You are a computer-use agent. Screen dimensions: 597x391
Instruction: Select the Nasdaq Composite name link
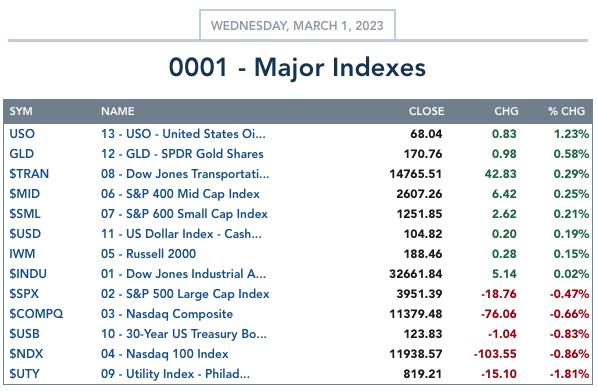pyautogui.click(x=167, y=314)
